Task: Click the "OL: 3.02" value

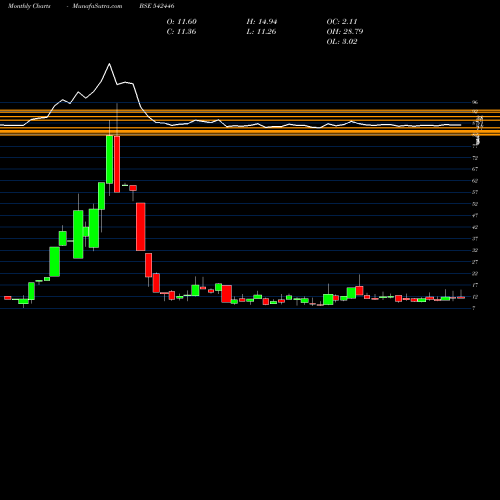Action: [x=342, y=42]
